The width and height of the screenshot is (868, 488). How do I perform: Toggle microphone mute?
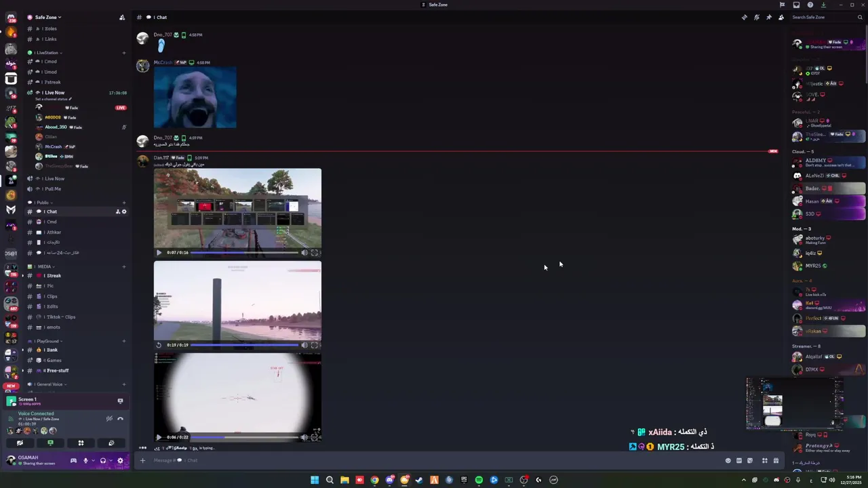tap(85, 461)
